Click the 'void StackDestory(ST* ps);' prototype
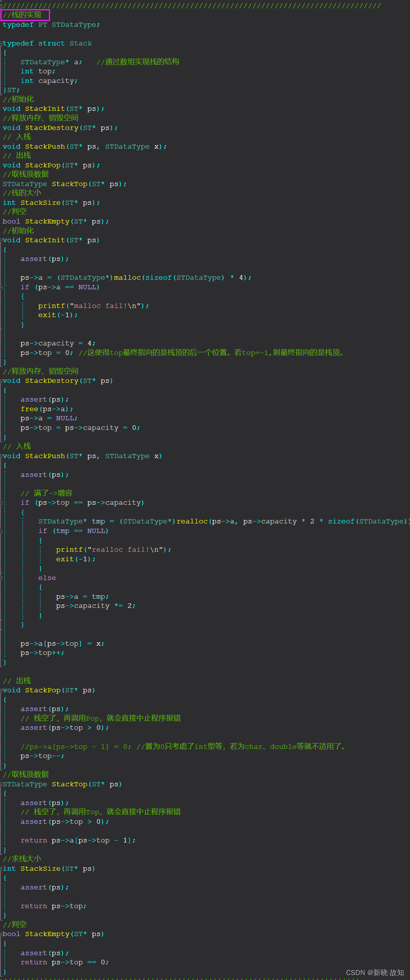 pyautogui.click(x=60, y=128)
